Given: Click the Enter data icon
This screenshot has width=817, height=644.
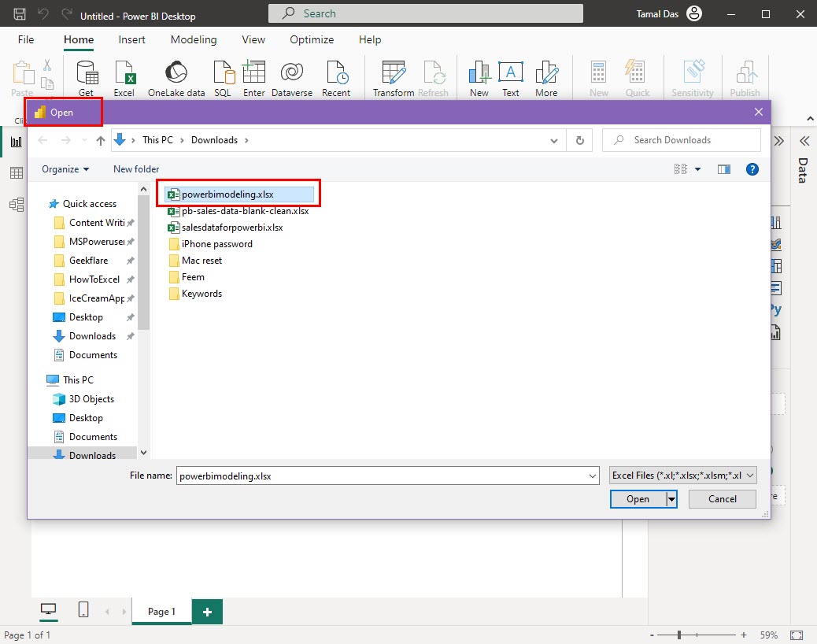Looking at the screenshot, I should pyautogui.click(x=253, y=78).
